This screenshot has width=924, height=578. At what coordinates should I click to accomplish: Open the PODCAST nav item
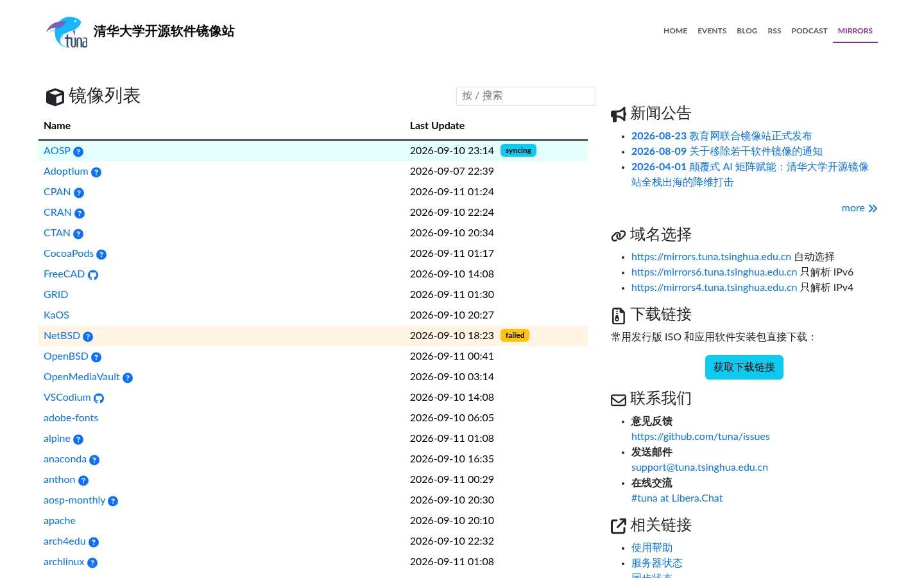[809, 31]
